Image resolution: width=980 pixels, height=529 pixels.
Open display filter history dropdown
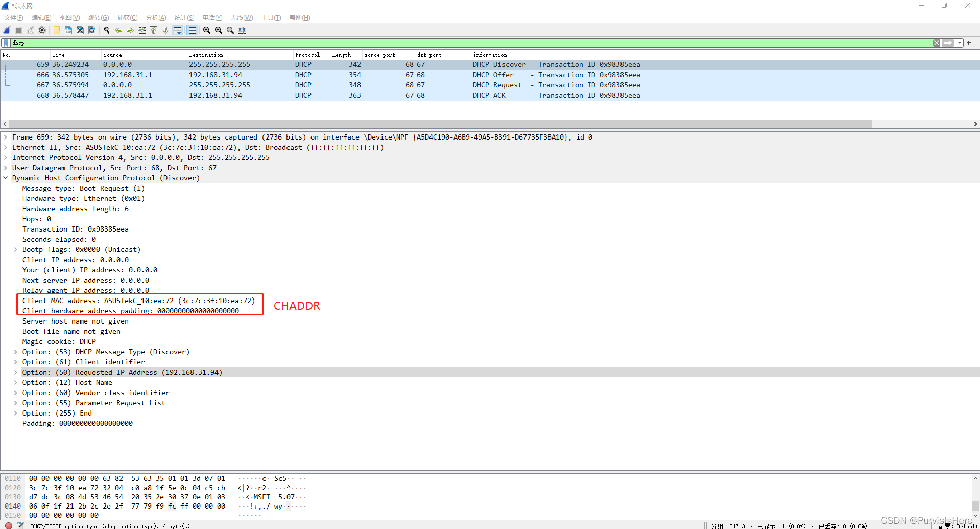(x=960, y=43)
